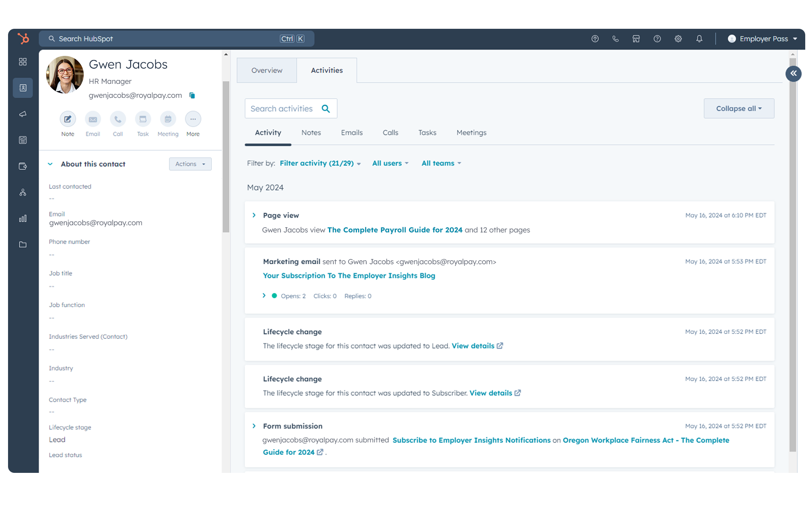Click the Call action icon
This screenshot has height=508, width=812.
pyautogui.click(x=118, y=119)
